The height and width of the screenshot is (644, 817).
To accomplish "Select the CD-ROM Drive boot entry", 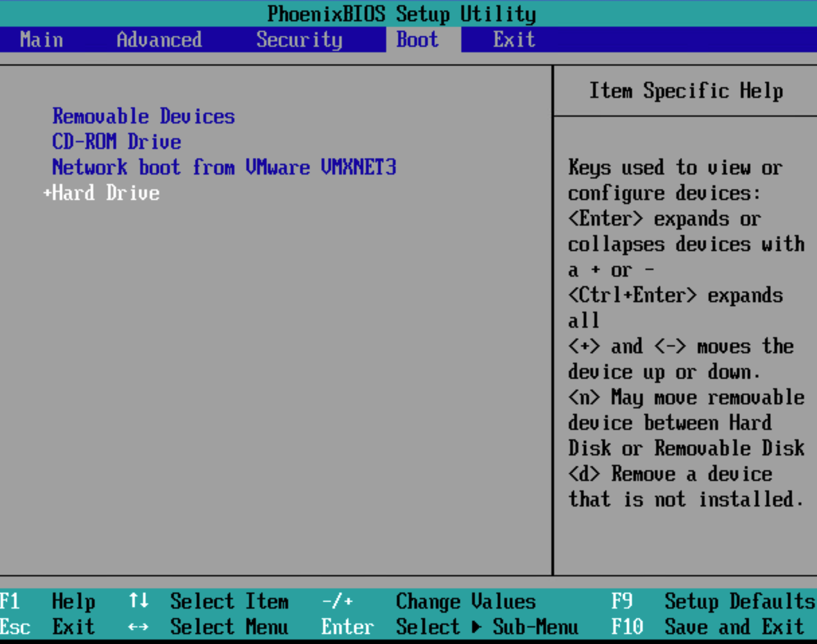I will pos(116,141).
